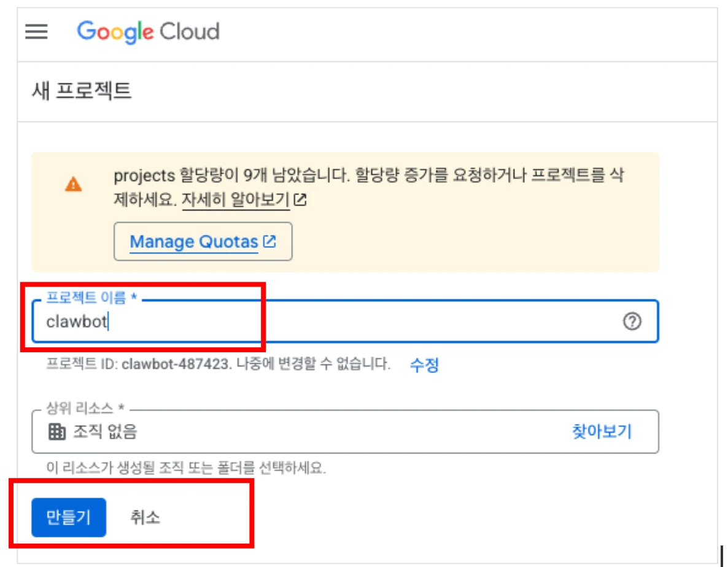The height and width of the screenshot is (567, 728).
Task: Open the hamburger navigation menu
Action: [x=36, y=32]
